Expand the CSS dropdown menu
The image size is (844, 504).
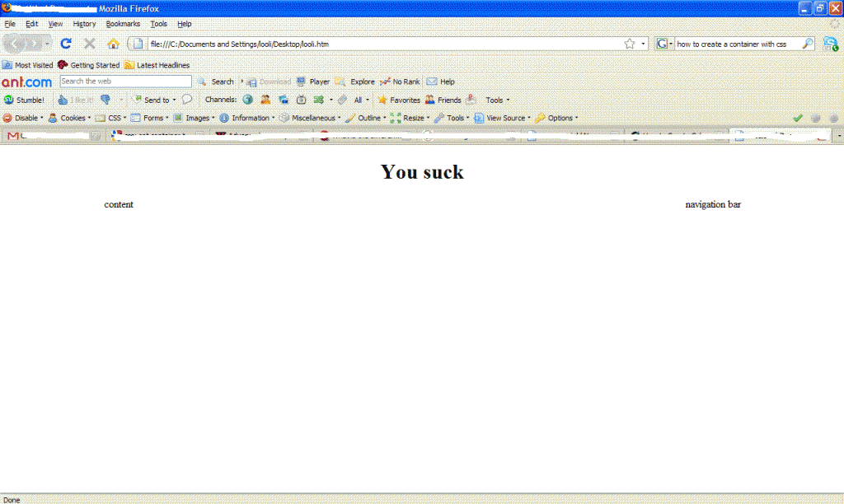point(110,118)
